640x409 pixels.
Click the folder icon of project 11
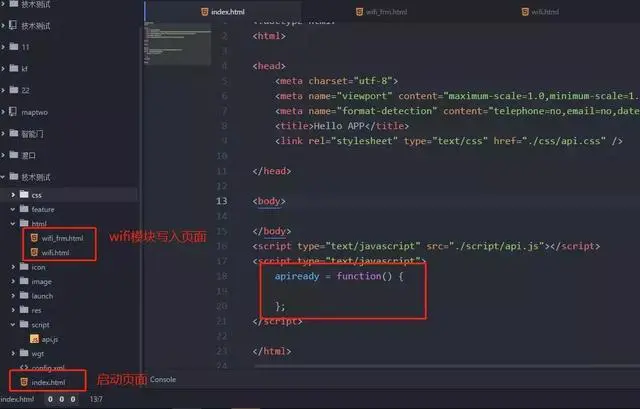[14, 46]
